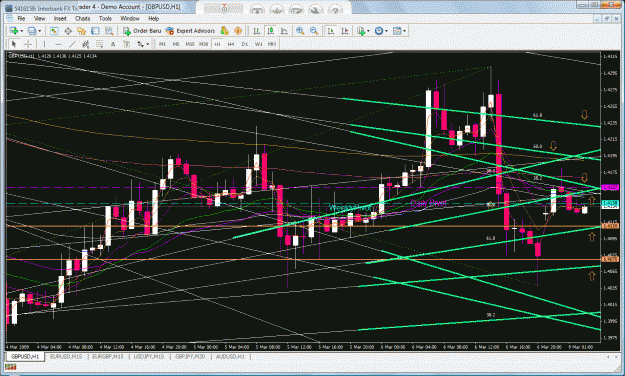This screenshot has width=625, height=376.
Task: Select the Text Label tool
Action: [x=127, y=44]
